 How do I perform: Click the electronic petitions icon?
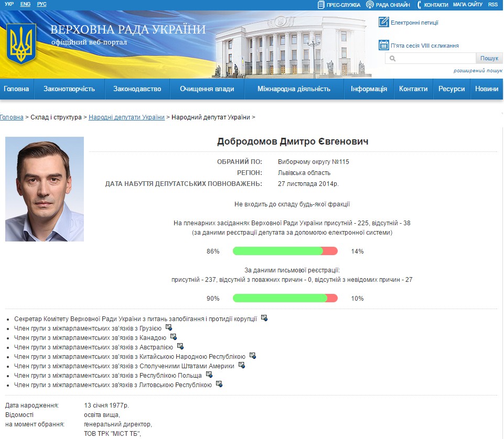pos(384,22)
